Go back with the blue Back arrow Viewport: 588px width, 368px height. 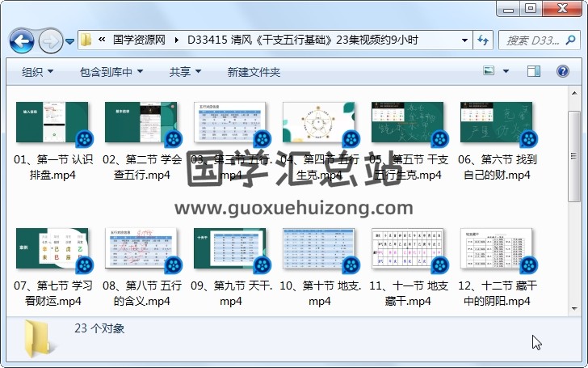click(x=22, y=40)
